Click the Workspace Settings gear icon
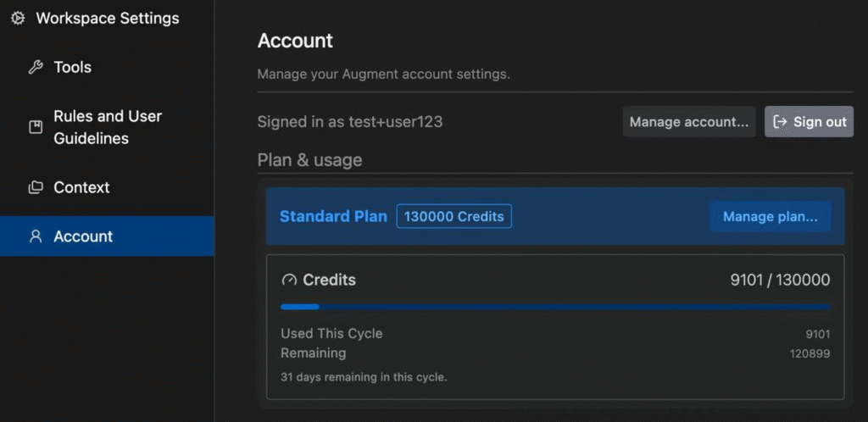Viewport: 868px width, 422px height. tap(17, 18)
